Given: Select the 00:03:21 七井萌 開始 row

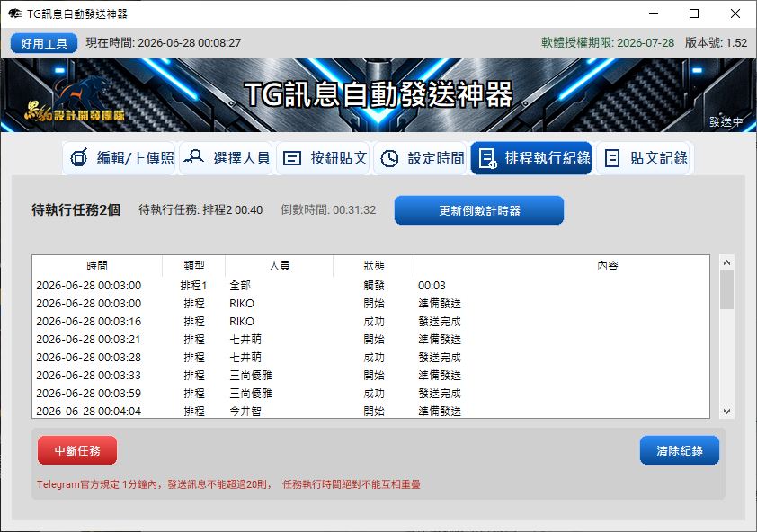Looking at the screenshot, I should tap(370, 340).
